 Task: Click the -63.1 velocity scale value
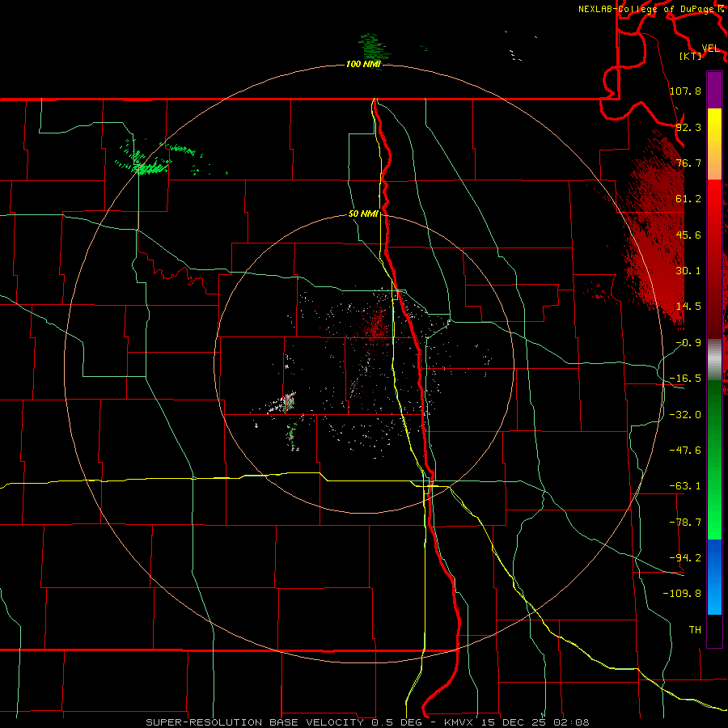(685, 486)
